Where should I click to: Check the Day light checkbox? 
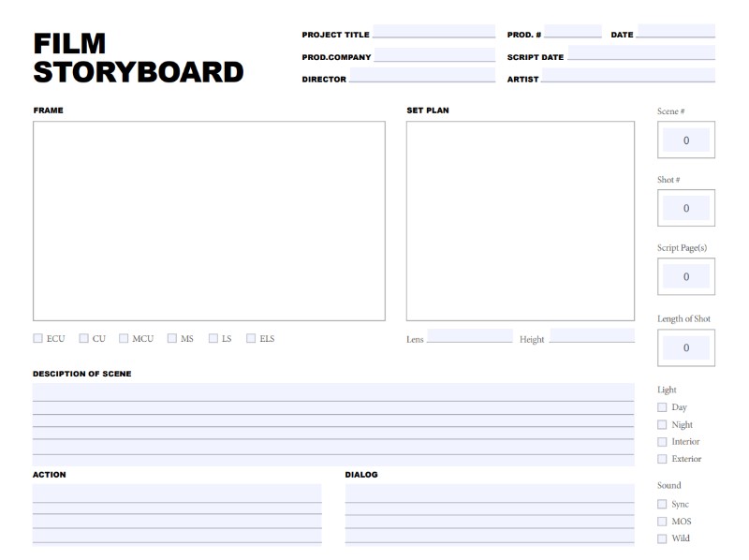(662, 407)
